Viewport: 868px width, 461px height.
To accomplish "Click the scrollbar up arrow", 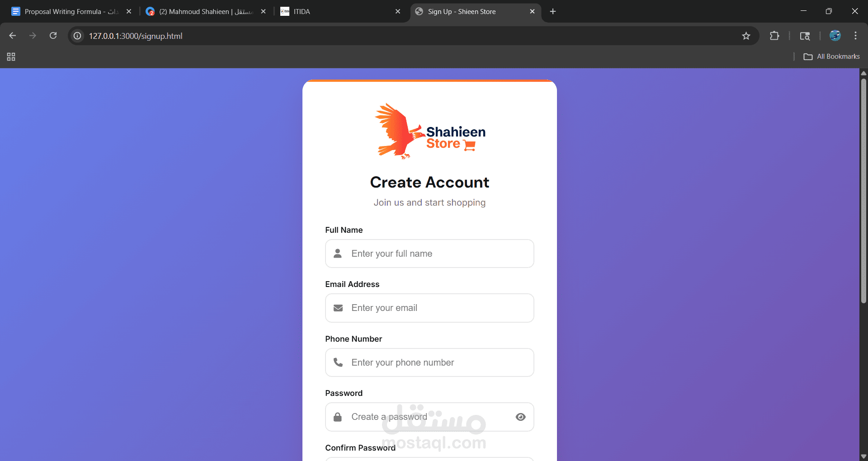I will pyautogui.click(x=863, y=73).
